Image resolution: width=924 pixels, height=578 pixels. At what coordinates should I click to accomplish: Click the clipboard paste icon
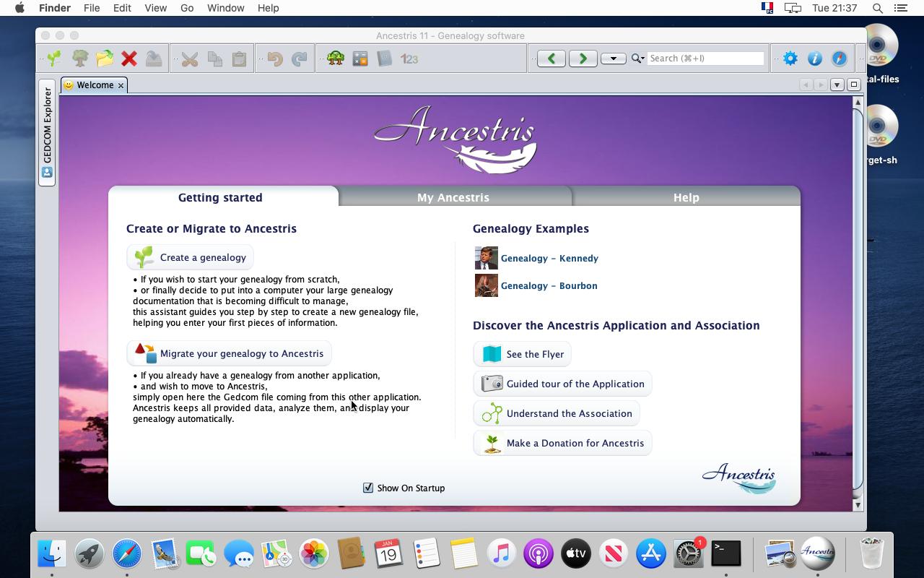[x=239, y=59]
